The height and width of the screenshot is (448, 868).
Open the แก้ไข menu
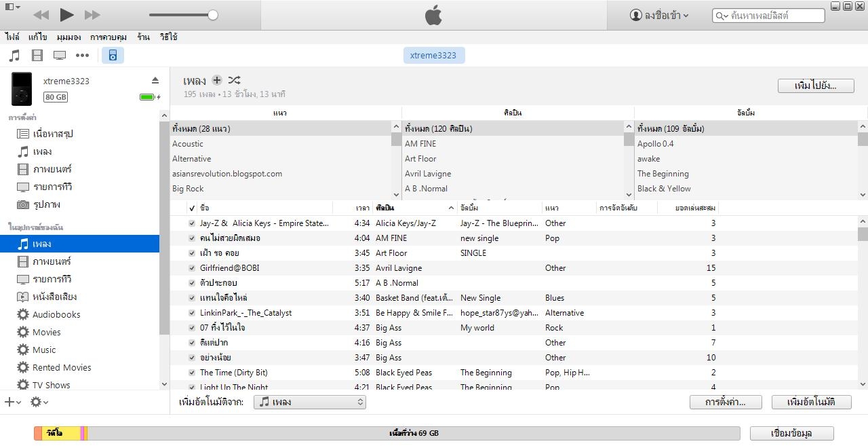(x=37, y=37)
